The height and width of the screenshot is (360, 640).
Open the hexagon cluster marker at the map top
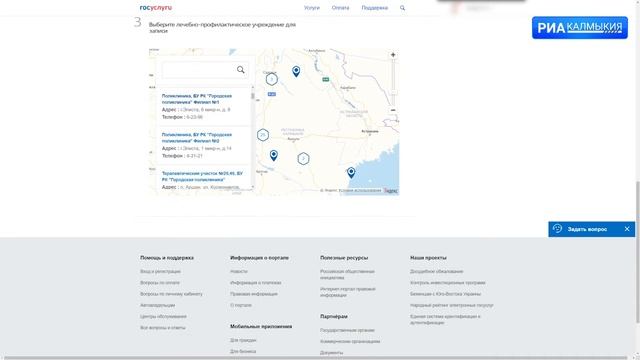[272, 79]
